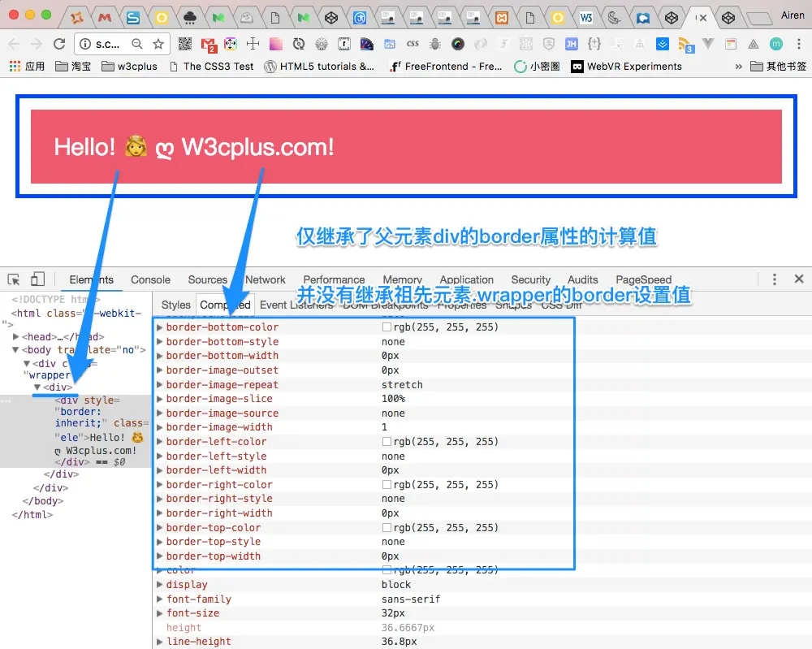Open the Performance panel tab
The height and width of the screenshot is (649, 812).
(x=334, y=279)
